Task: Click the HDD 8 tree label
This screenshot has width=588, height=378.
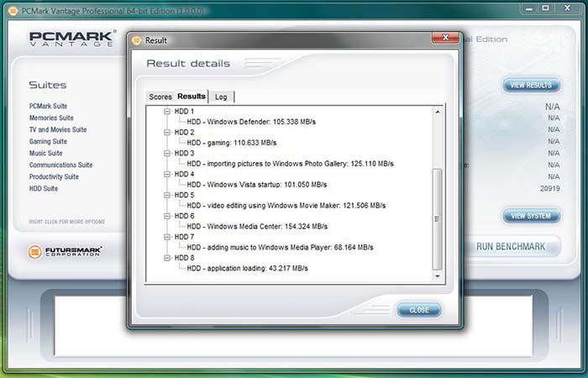Action: pos(184,259)
